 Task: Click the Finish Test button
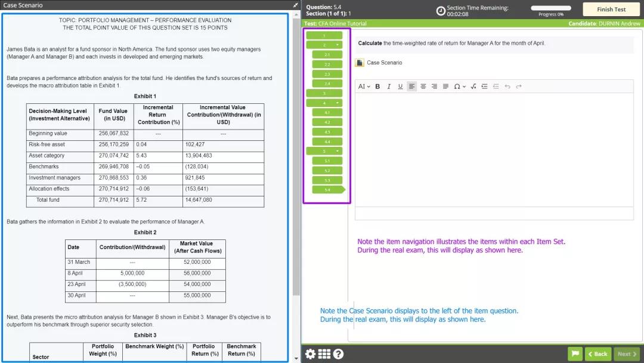coord(611,10)
